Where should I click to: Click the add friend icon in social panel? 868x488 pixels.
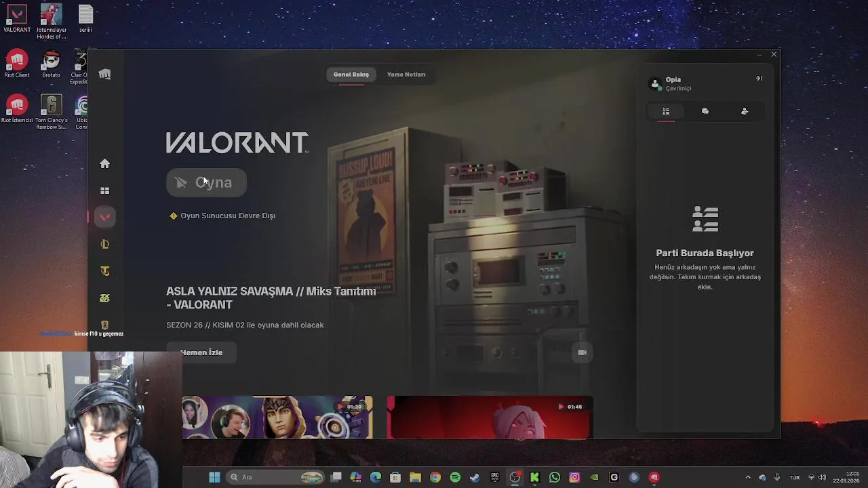[x=745, y=111]
